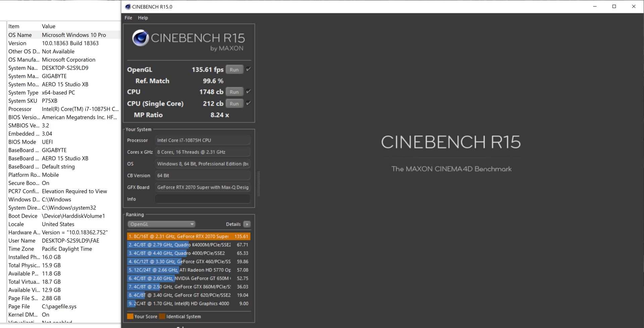This screenshot has width=644, height=328.
Task: Click the Ref. Match value 99.6 %
Action: pyautogui.click(x=213, y=81)
